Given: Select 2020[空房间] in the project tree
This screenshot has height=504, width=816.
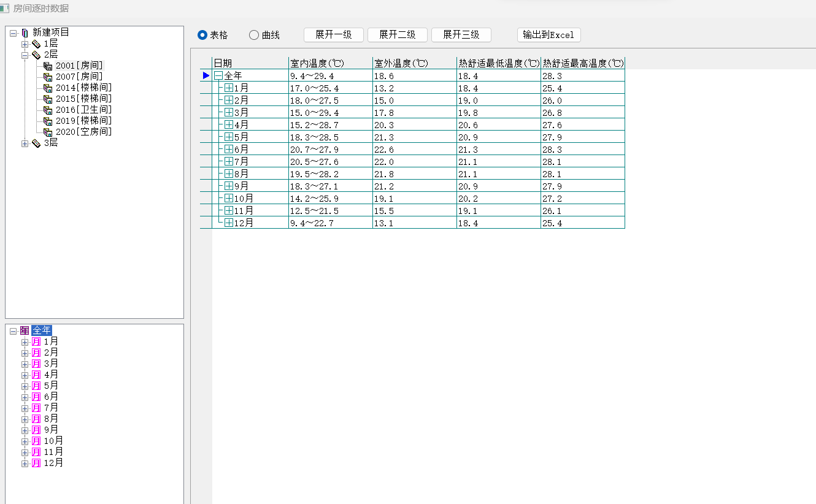Looking at the screenshot, I should point(83,132).
